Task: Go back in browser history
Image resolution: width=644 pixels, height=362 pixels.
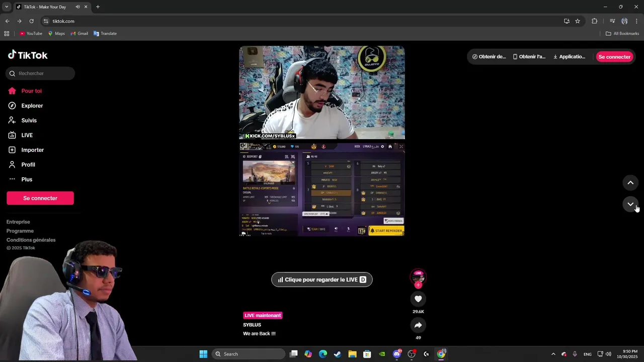Action: click(x=7, y=21)
